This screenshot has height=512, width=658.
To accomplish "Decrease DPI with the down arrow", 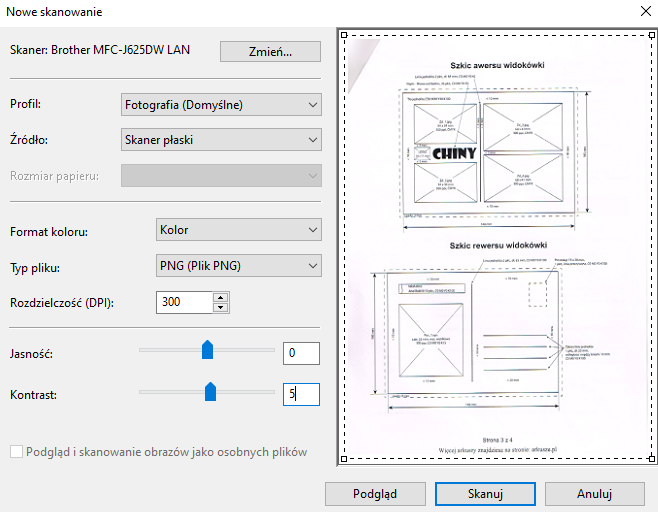I will (x=220, y=306).
